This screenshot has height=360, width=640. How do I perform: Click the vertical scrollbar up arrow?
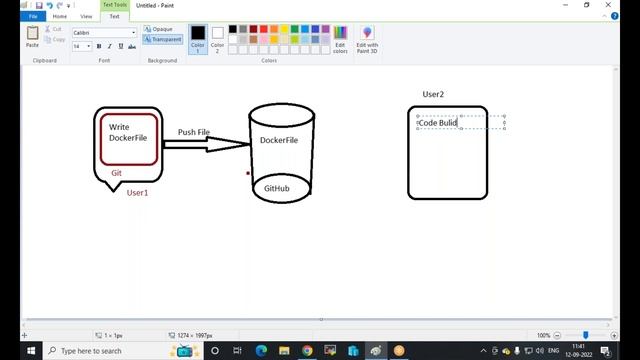[616, 69]
